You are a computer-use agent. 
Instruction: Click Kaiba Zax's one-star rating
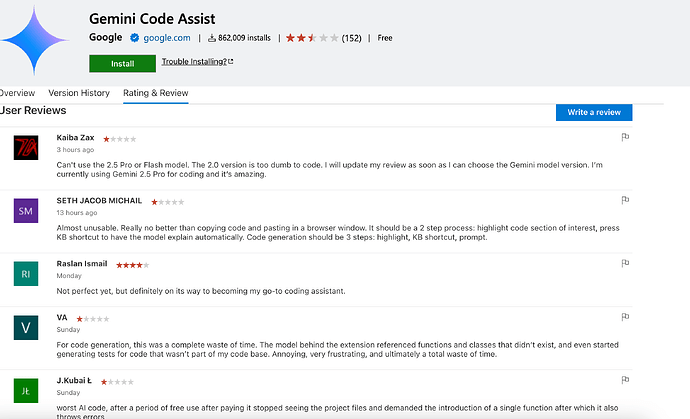pyautogui.click(x=120, y=139)
